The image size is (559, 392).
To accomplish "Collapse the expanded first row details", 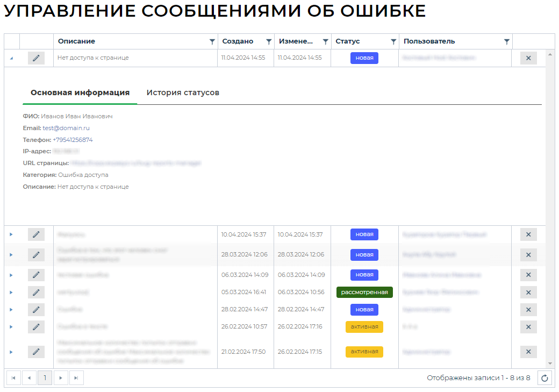I will [x=11, y=58].
